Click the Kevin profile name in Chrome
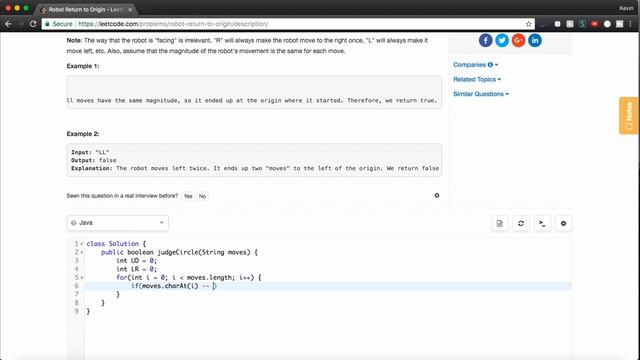The width and height of the screenshot is (640, 360). point(626,8)
